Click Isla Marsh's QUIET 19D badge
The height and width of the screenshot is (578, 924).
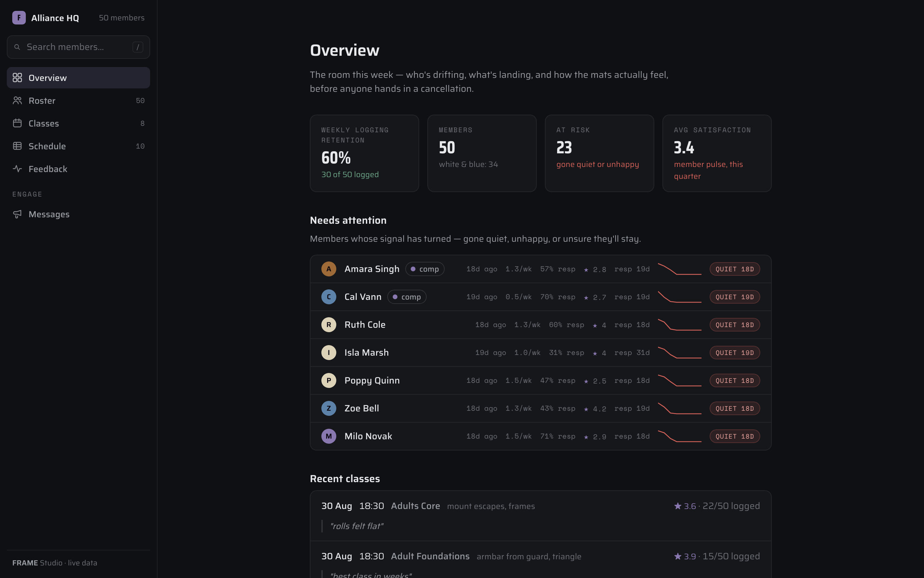[x=735, y=353]
